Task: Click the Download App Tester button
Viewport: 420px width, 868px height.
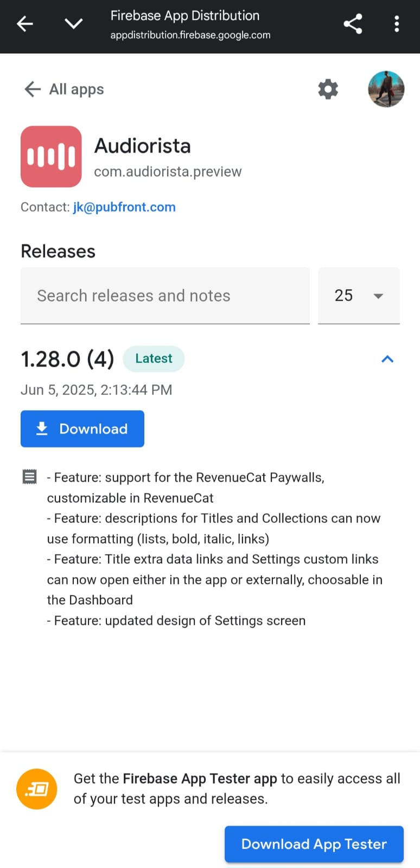Action: 314,844
